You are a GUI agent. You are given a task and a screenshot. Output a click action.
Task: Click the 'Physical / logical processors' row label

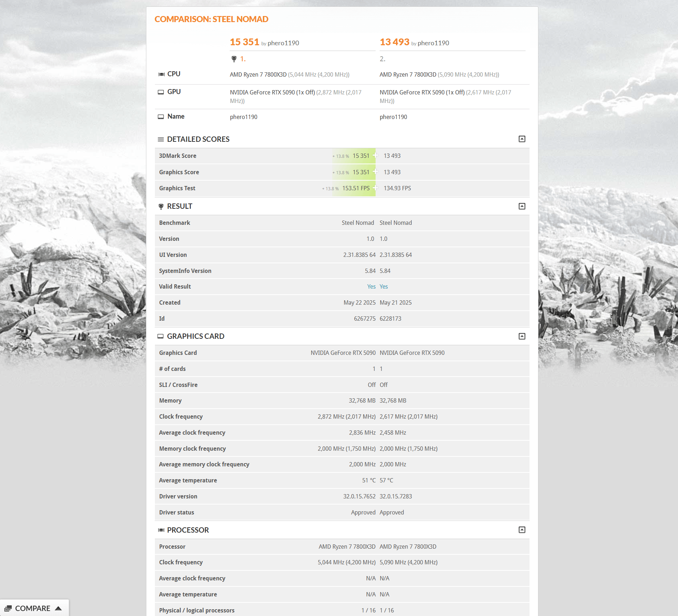point(197,610)
